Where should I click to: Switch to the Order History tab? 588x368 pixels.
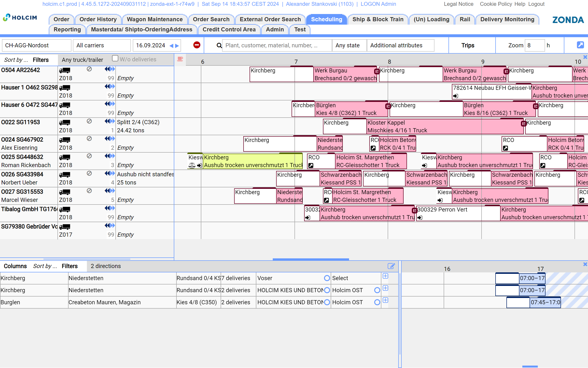[x=98, y=19]
